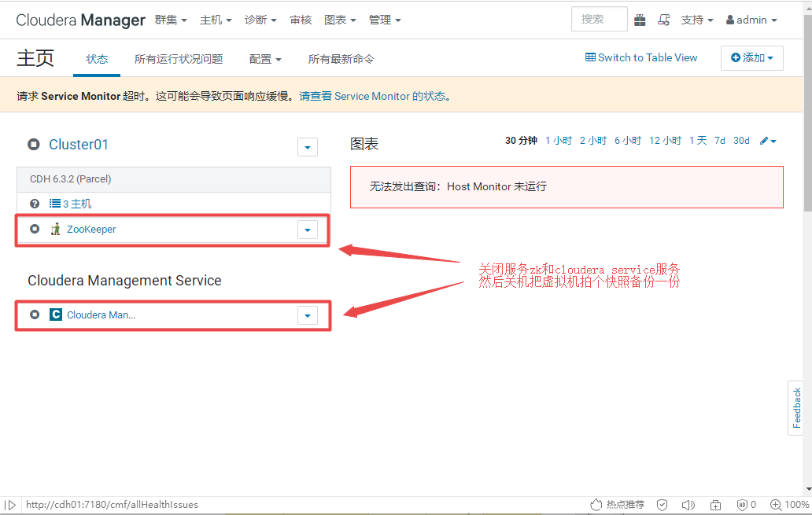Select the 6 小时 time range

[628, 141]
